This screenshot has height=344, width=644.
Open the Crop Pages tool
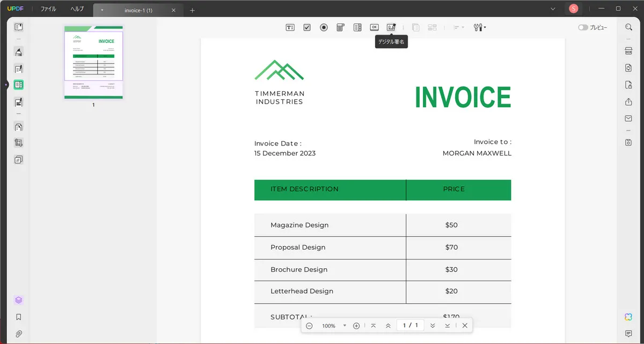click(x=19, y=143)
